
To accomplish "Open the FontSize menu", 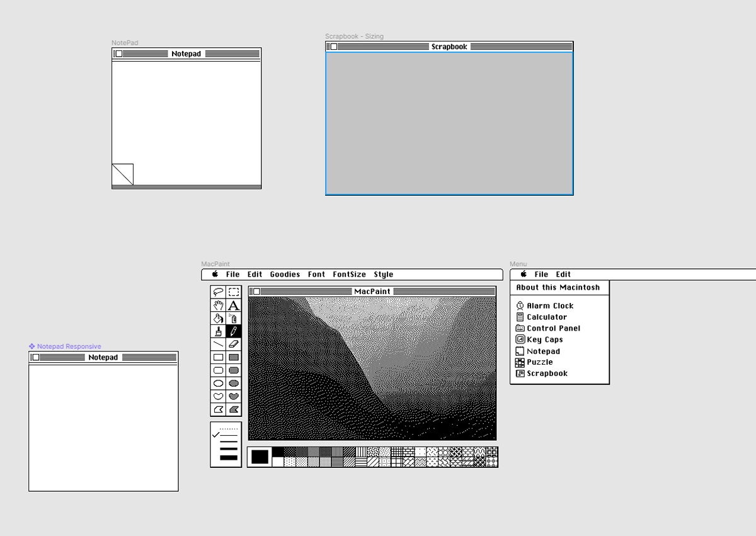I will pyautogui.click(x=350, y=274).
